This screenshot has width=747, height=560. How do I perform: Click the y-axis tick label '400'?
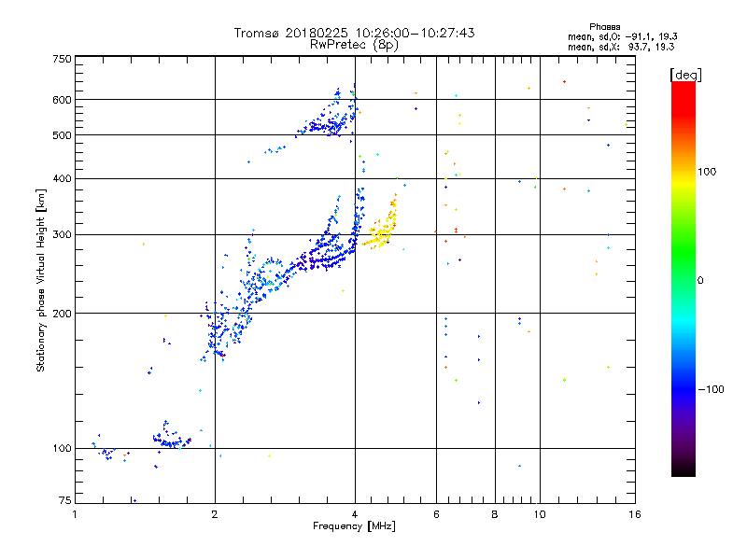[62, 179]
